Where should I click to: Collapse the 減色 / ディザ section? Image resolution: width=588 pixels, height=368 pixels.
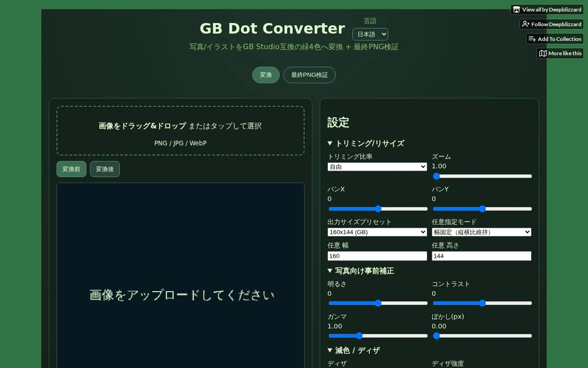click(x=354, y=350)
